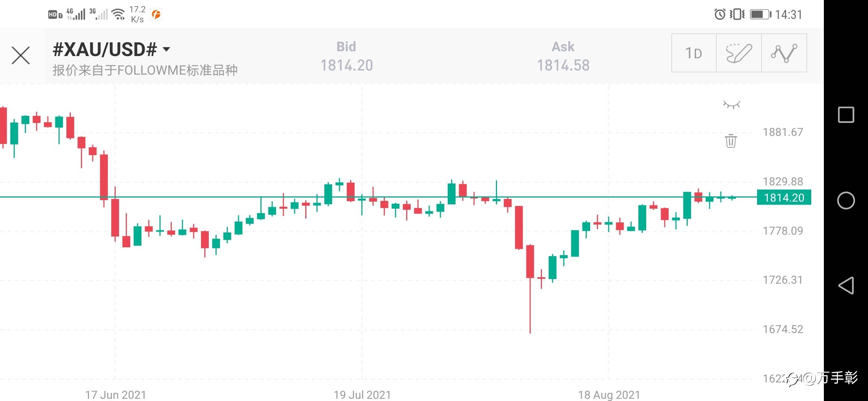The height and width of the screenshot is (401, 868).
Task: Tap the FOLLOWME orange notification icon
Action: (156, 14)
